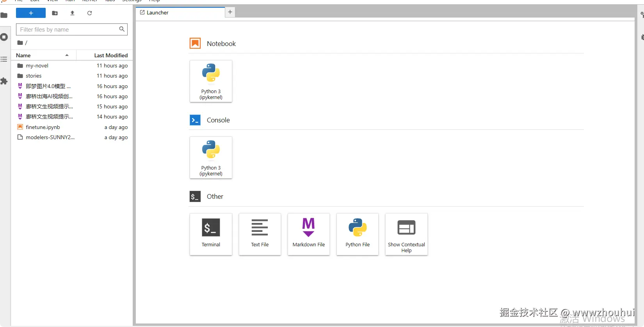Click the my-novel folder icon

click(x=20, y=65)
